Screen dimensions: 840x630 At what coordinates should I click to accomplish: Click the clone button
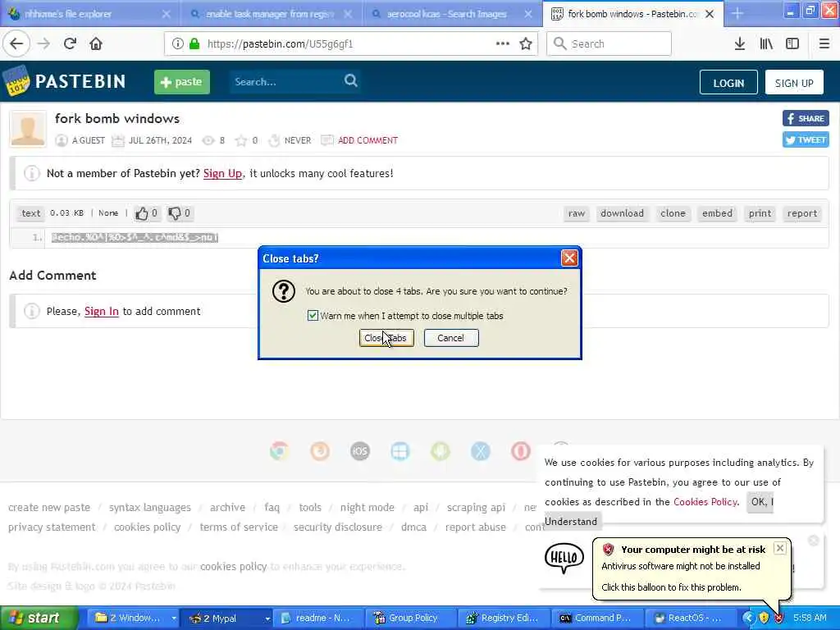coord(673,213)
